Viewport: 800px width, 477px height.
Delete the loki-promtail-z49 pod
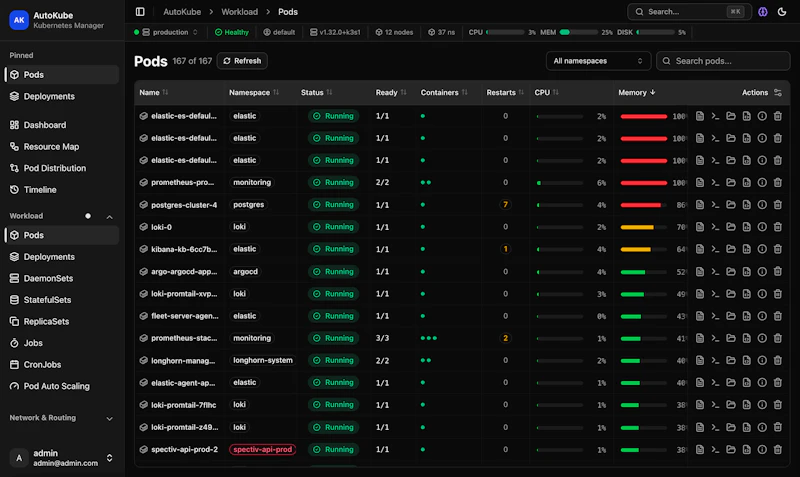pos(778,427)
